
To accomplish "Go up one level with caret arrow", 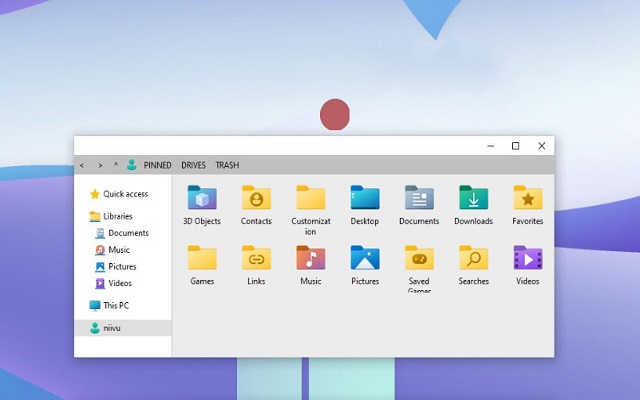I will coord(116,164).
